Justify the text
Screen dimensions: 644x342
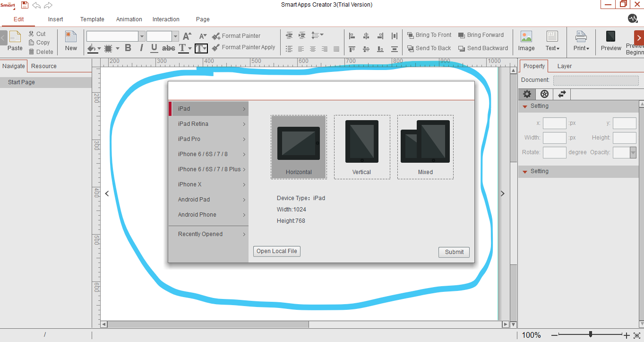pos(336,49)
